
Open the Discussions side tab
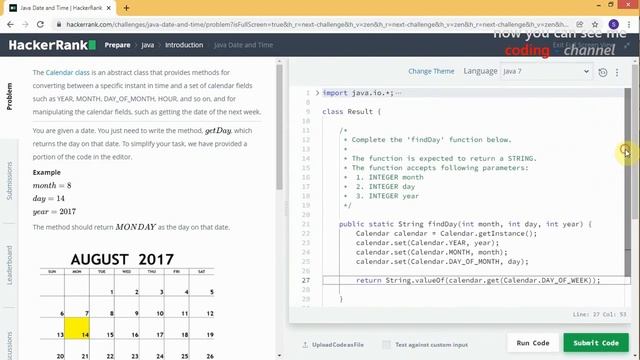(x=9, y=345)
